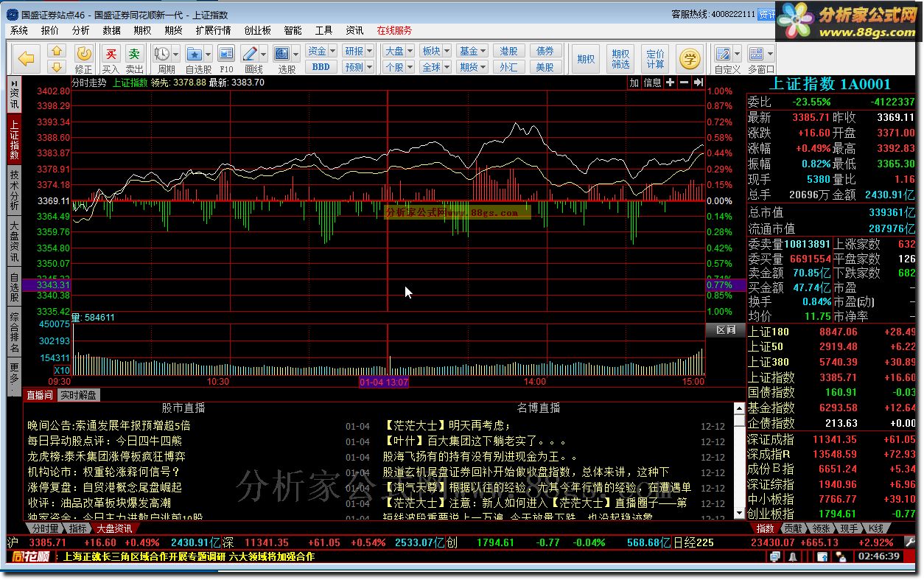Click the BBD button
The height and width of the screenshot is (580, 924).
321,67
